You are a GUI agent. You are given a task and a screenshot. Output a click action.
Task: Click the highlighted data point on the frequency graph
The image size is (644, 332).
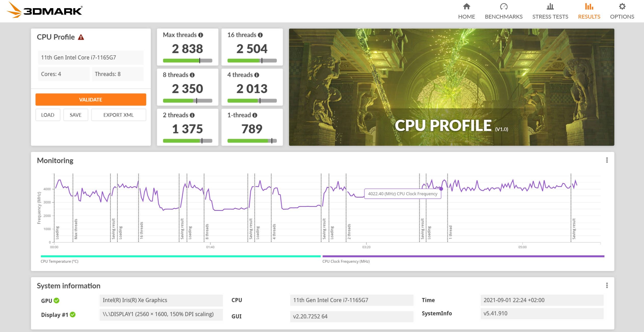pos(441,189)
